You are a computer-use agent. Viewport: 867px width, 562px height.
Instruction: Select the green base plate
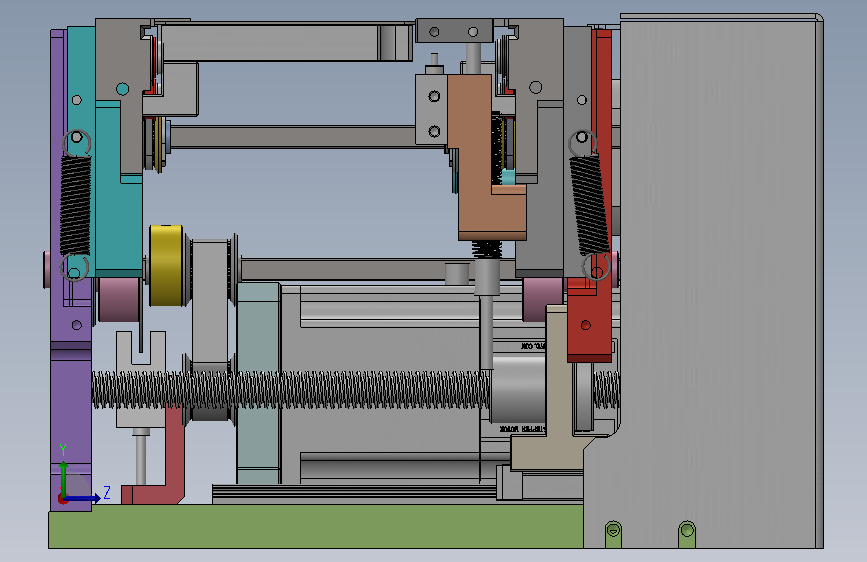coord(315,526)
